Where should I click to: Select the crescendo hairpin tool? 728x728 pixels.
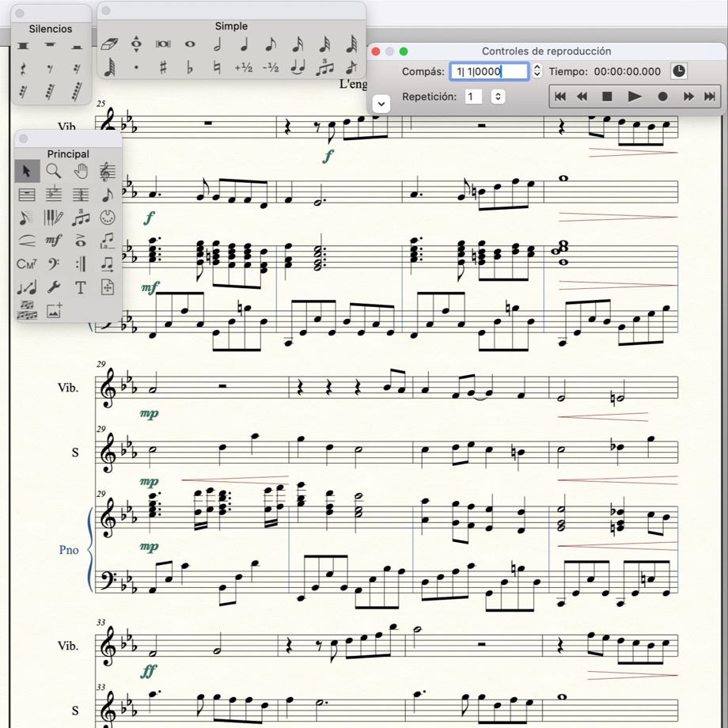pos(25,240)
